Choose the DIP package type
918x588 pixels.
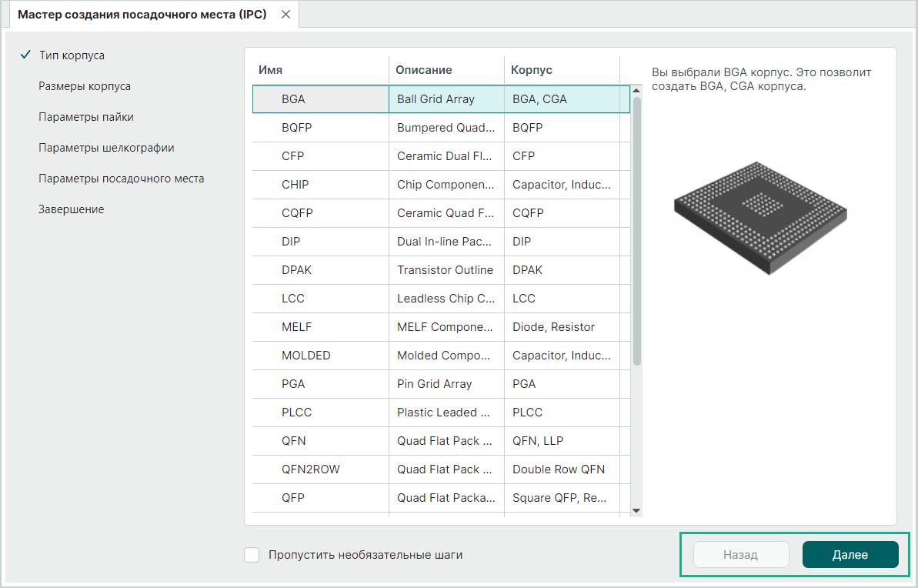[291, 242]
